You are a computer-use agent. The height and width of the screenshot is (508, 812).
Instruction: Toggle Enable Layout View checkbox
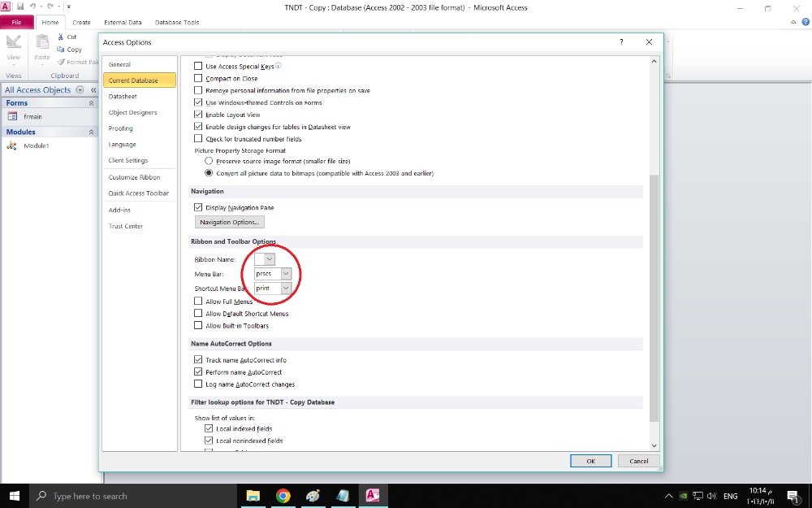(198, 115)
